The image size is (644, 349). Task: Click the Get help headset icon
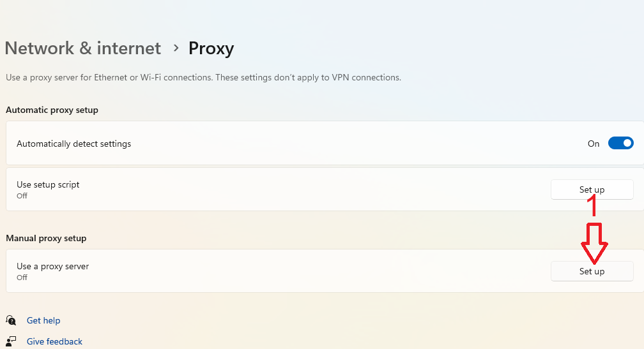[x=11, y=320]
